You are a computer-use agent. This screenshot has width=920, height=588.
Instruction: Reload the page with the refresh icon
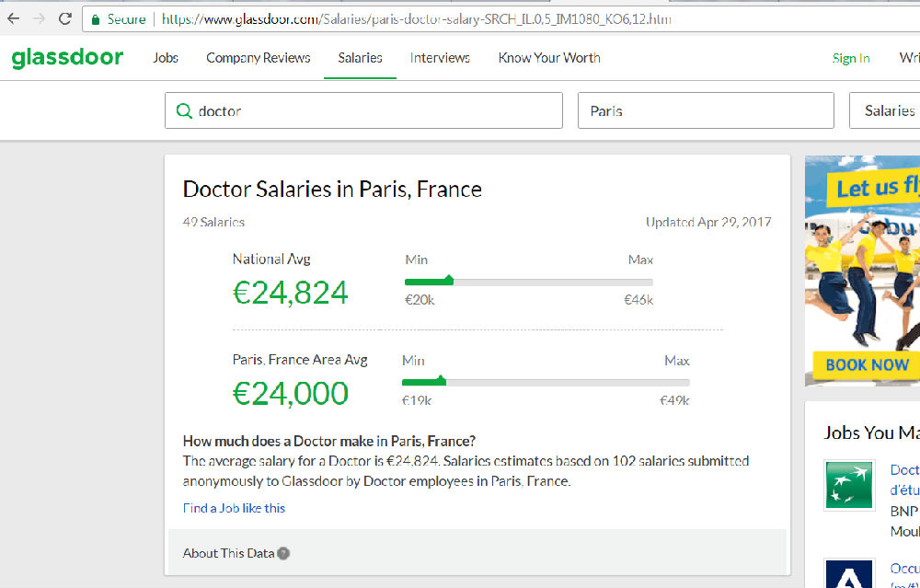click(65, 18)
